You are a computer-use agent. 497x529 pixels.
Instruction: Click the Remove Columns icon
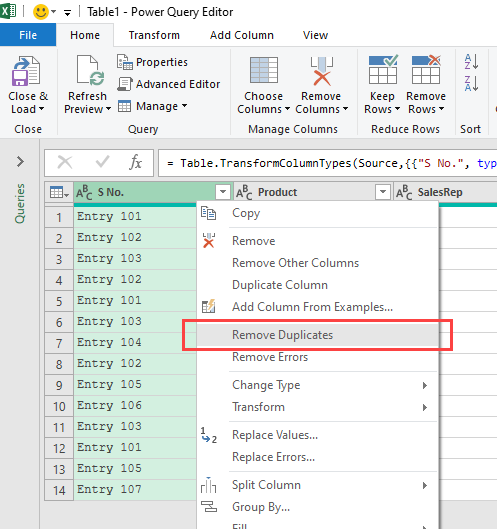[x=322, y=71]
